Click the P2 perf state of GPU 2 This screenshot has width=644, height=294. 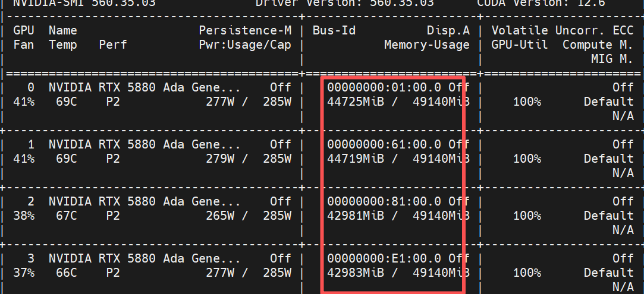click(113, 215)
